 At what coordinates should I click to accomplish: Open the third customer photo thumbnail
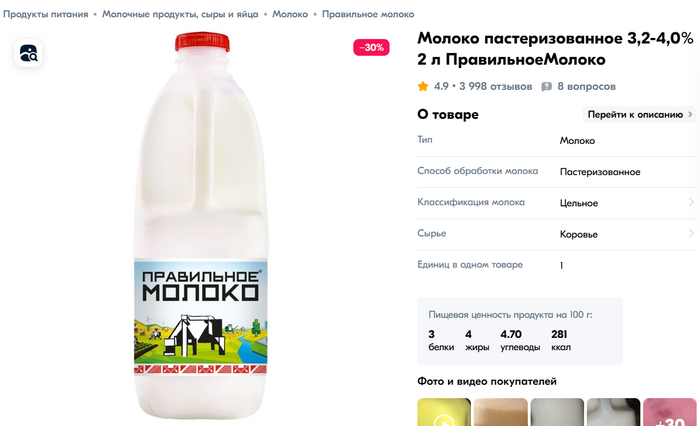557,412
